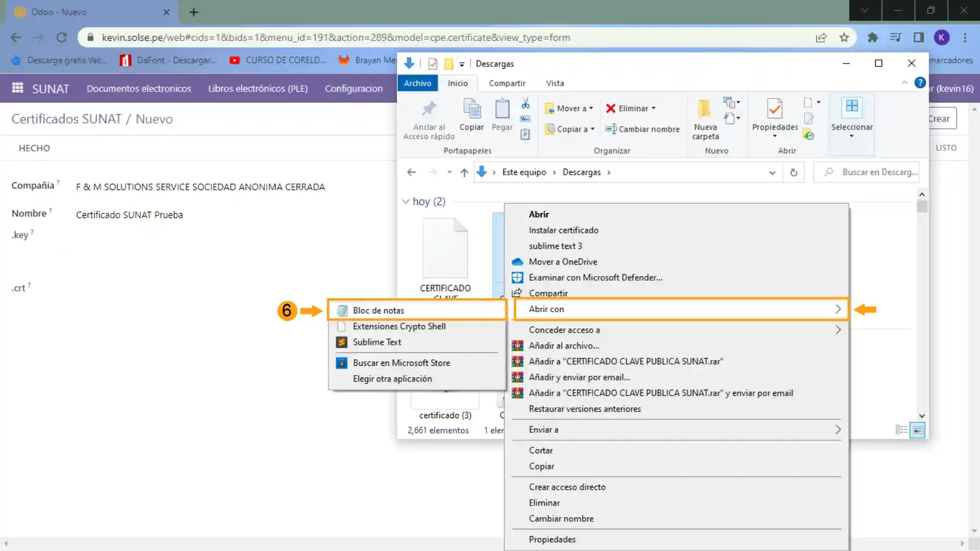The width and height of the screenshot is (980, 551).
Task: Select the CERTIFICADO CLAVE file thumbnail
Action: pos(445,248)
